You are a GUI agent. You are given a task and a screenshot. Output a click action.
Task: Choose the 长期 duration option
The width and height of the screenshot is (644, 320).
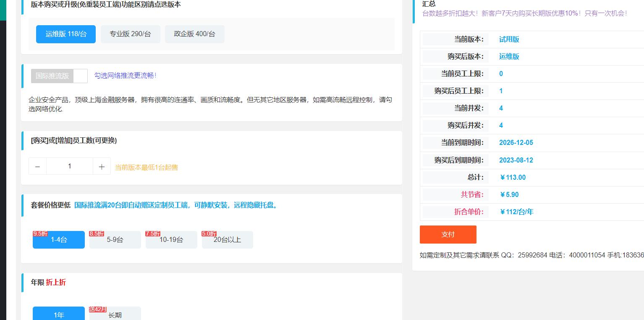pos(115,315)
